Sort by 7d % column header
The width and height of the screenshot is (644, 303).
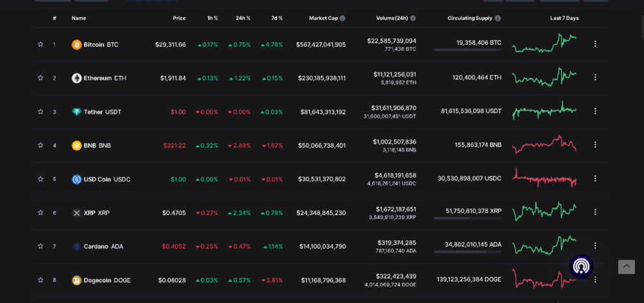(277, 18)
